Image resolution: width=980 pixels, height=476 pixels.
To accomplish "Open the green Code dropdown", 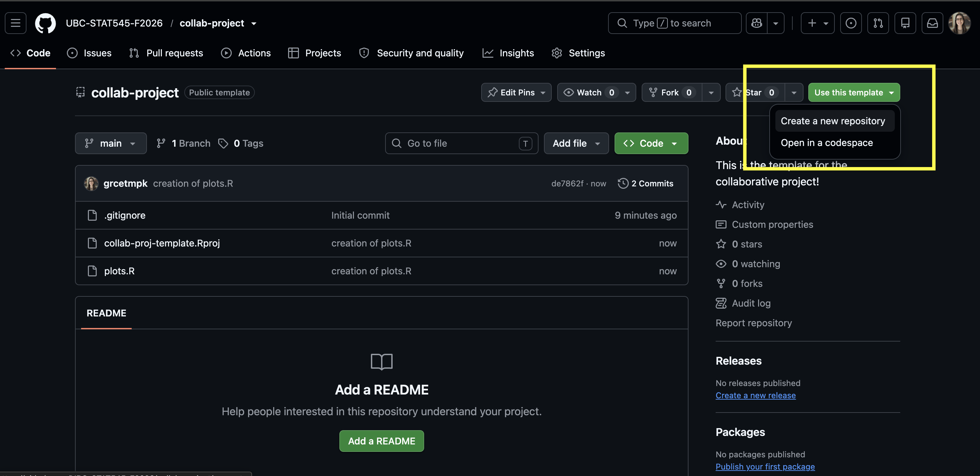I will pyautogui.click(x=651, y=144).
